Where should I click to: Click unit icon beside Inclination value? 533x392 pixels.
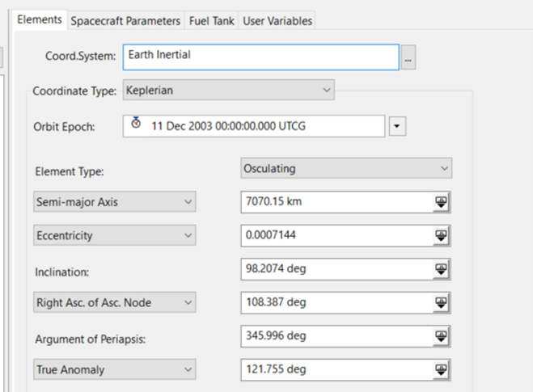pyautogui.click(x=441, y=270)
